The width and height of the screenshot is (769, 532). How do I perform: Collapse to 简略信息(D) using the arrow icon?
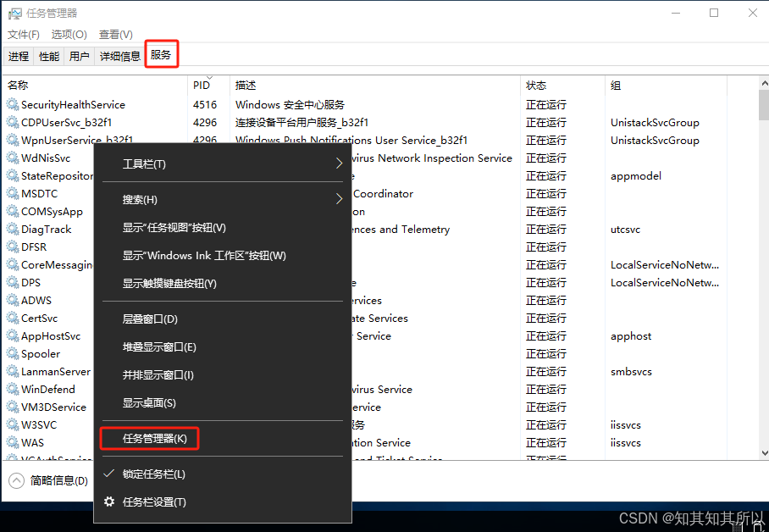(x=16, y=480)
